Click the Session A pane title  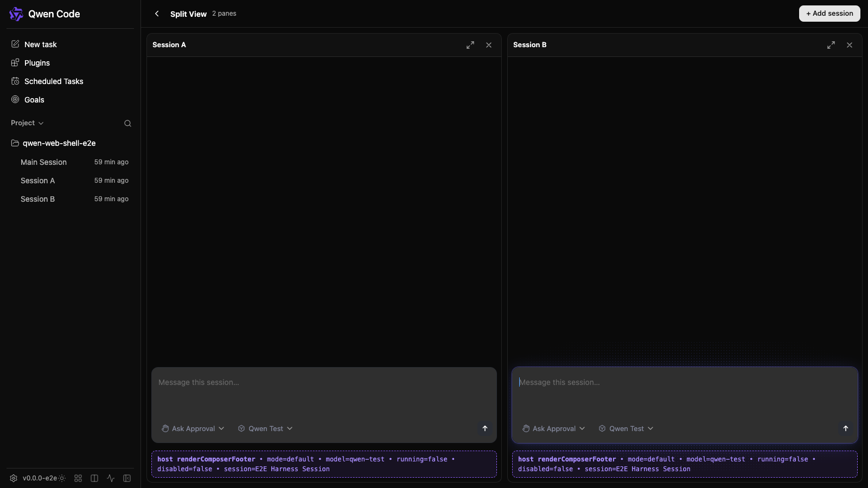tap(169, 45)
